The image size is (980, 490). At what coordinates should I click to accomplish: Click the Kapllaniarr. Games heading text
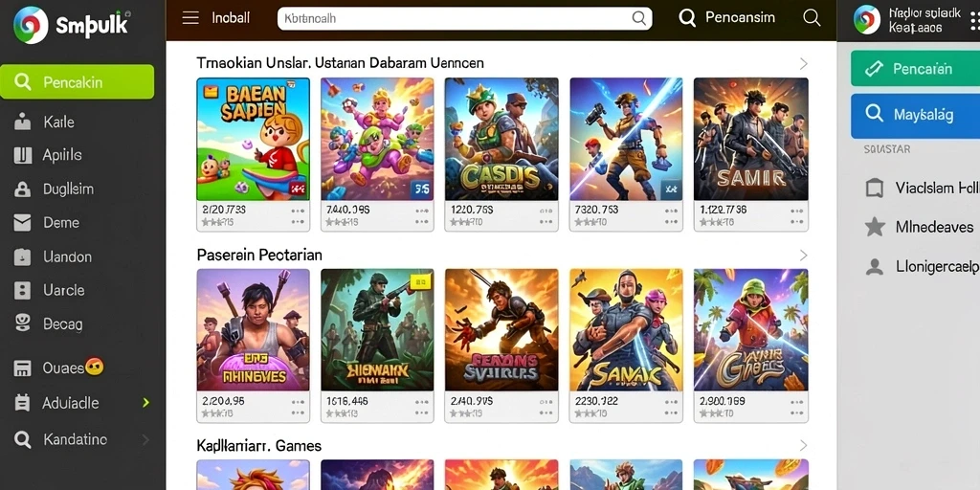click(258, 446)
